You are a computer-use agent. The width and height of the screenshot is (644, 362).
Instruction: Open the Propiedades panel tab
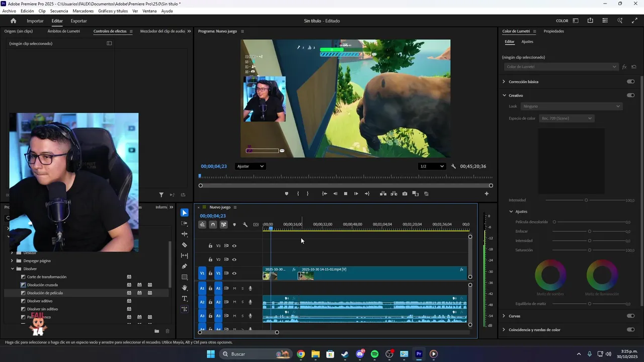(x=553, y=31)
